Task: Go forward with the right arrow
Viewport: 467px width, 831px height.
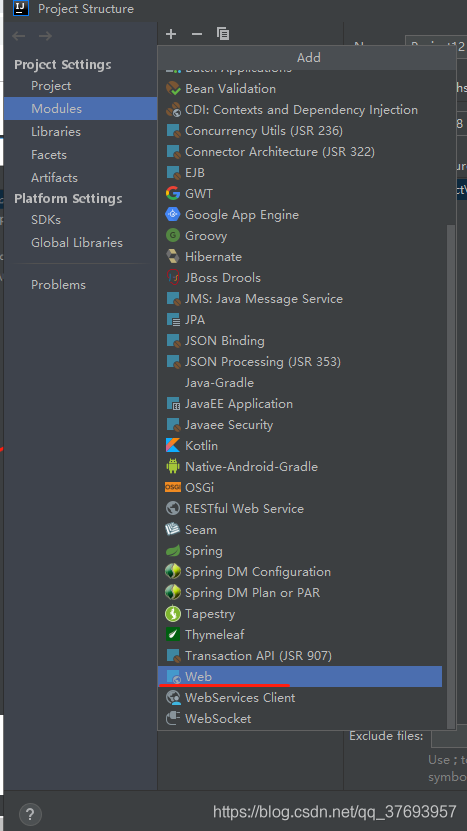Action: pos(45,36)
